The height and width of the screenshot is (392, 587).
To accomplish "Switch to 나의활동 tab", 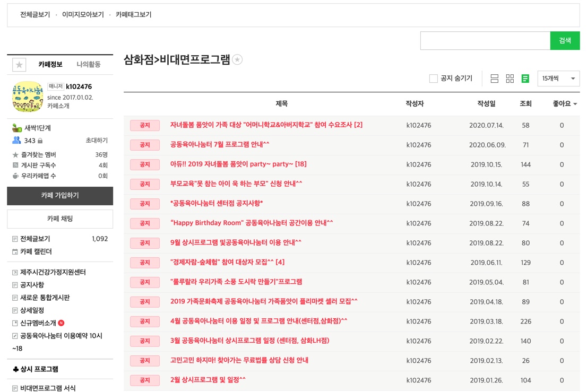I will 88,64.
